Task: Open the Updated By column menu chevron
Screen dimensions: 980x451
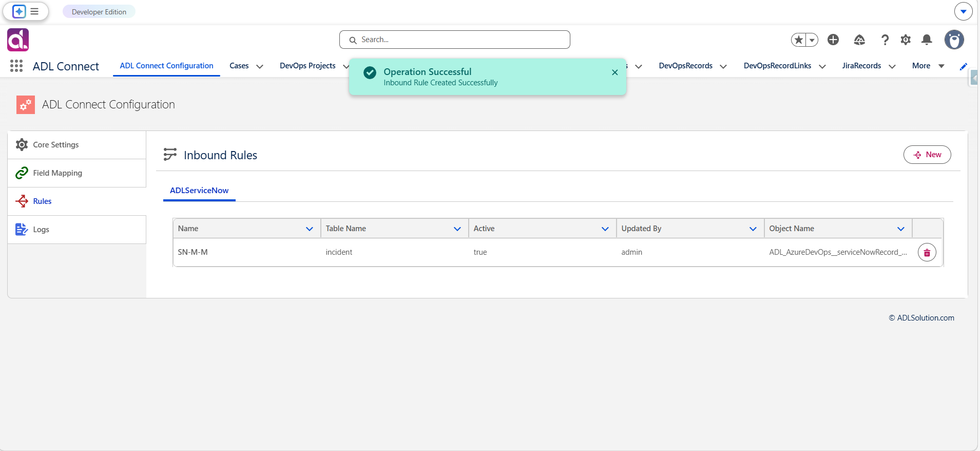Action: pyautogui.click(x=753, y=229)
